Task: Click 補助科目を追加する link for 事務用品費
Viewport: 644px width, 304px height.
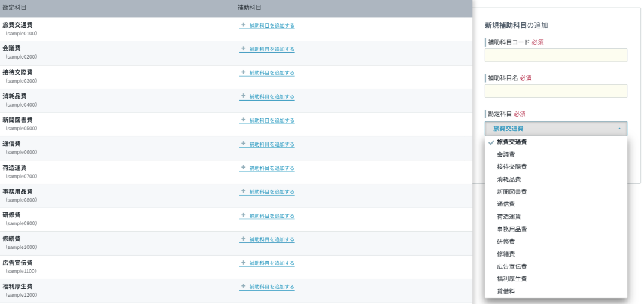Action: tap(267, 192)
